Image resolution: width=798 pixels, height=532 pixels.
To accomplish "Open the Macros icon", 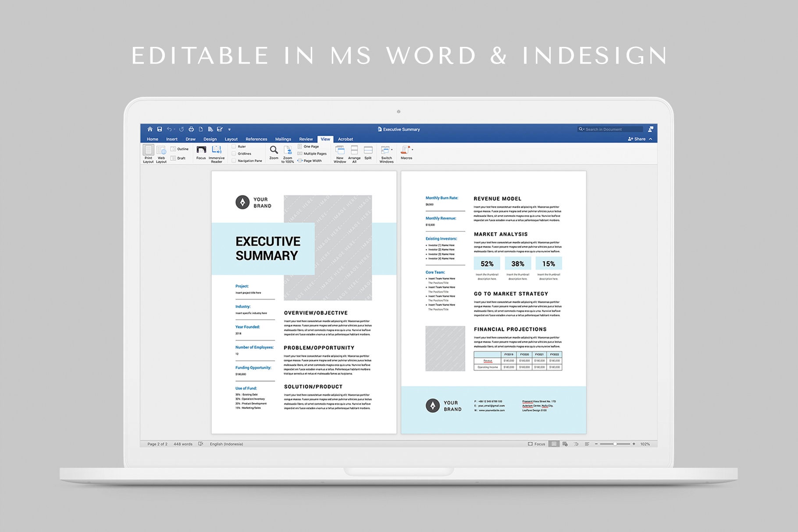I will pos(406,152).
